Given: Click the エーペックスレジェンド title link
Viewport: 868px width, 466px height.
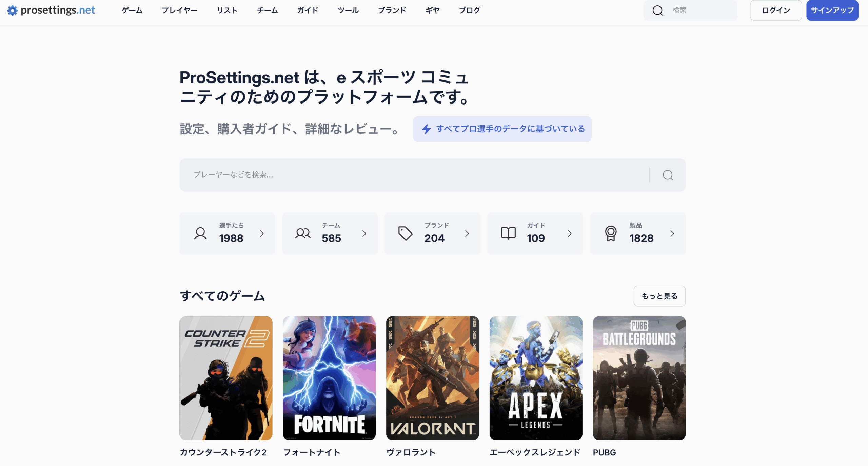Looking at the screenshot, I should click(x=535, y=452).
